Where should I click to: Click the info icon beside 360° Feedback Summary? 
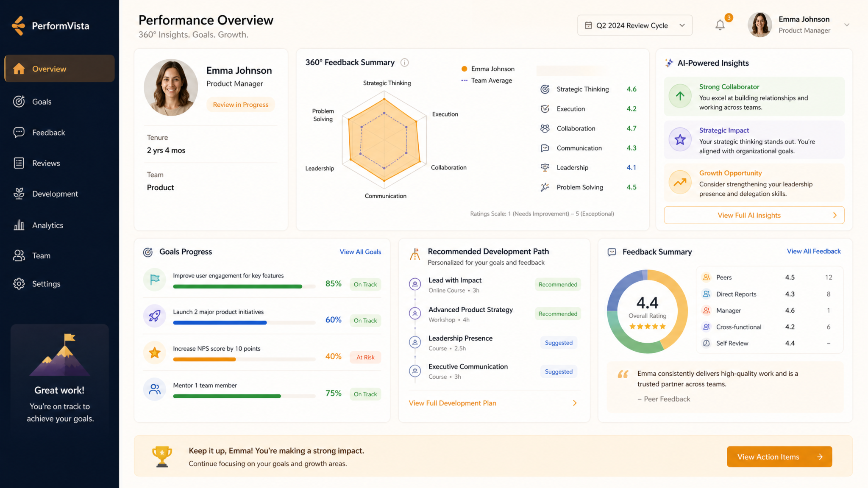pyautogui.click(x=405, y=63)
